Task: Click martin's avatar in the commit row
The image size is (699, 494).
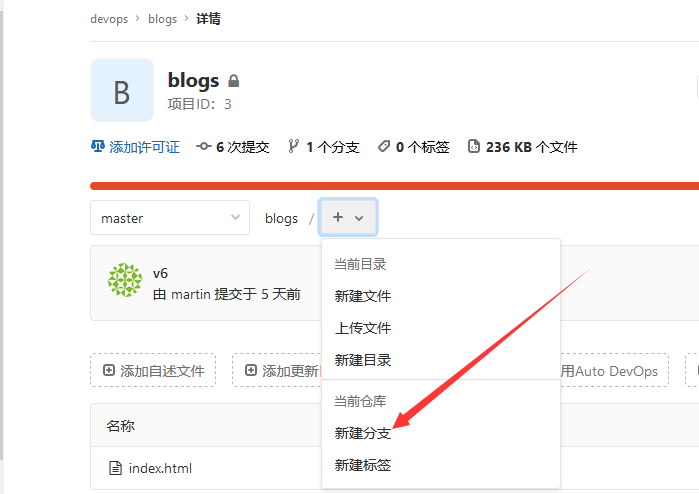Action: click(125, 281)
